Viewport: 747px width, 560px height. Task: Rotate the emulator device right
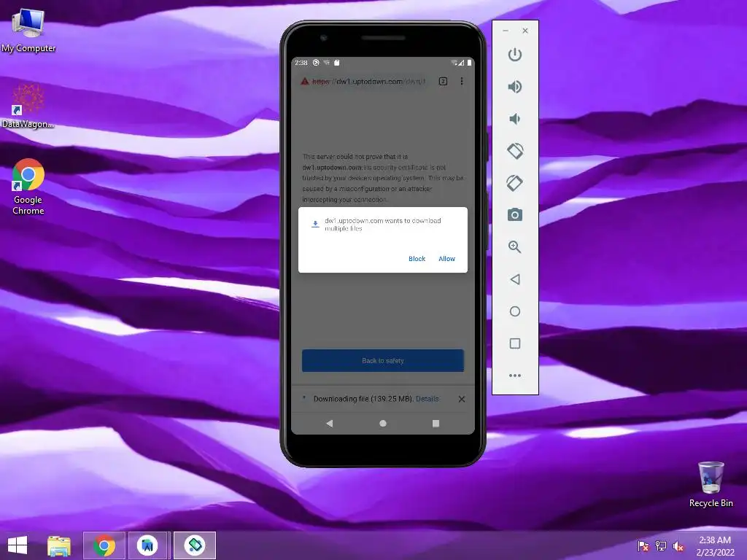pos(514,183)
